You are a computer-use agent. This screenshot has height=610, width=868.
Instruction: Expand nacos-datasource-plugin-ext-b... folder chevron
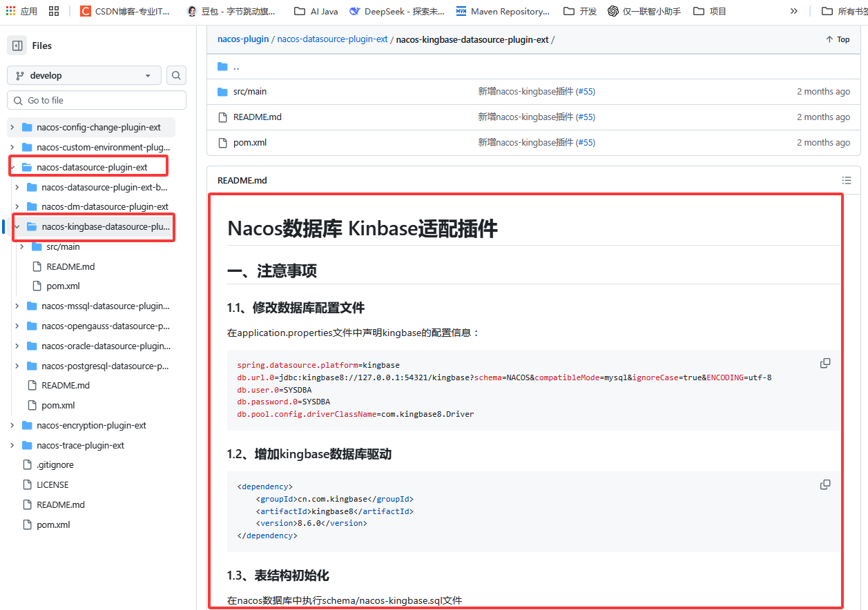[17, 187]
